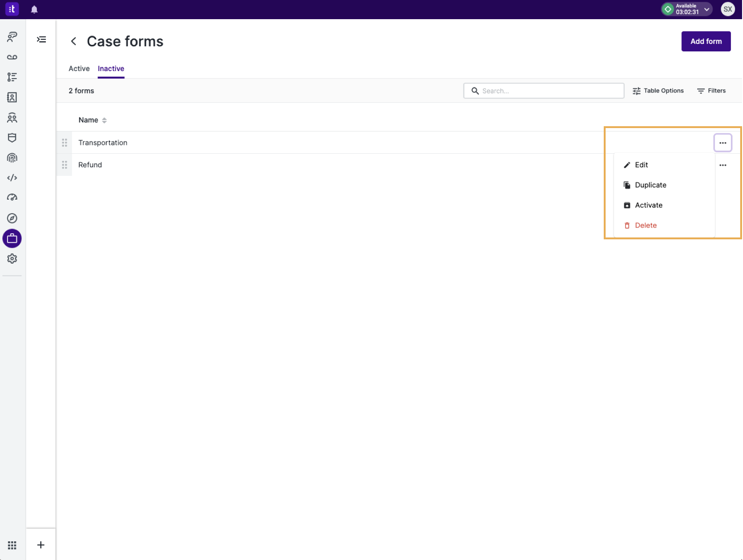Toggle the Transportation row more options button
The width and height of the screenshot is (743, 560).
pos(723,143)
